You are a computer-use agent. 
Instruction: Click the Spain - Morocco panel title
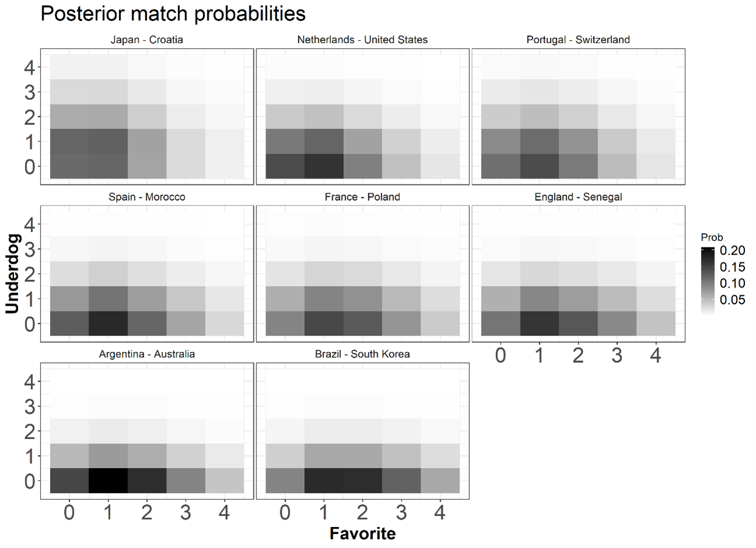point(147,197)
